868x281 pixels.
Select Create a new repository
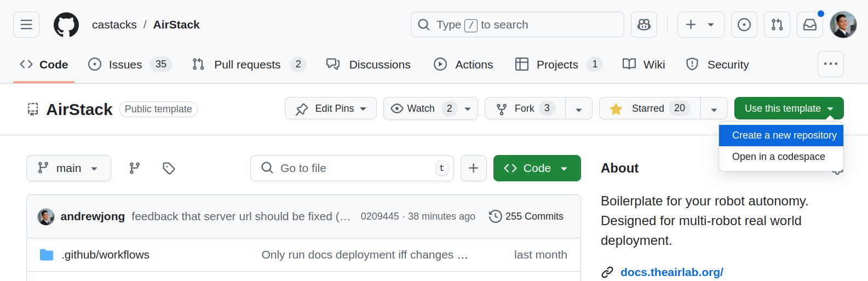pyautogui.click(x=784, y=135)
